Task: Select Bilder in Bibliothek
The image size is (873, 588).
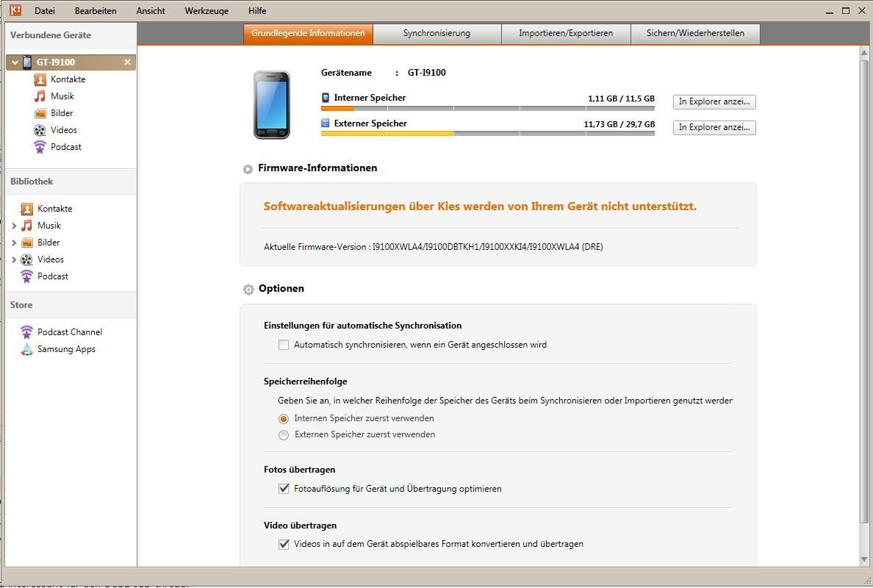Action: [x=48, y=243]
